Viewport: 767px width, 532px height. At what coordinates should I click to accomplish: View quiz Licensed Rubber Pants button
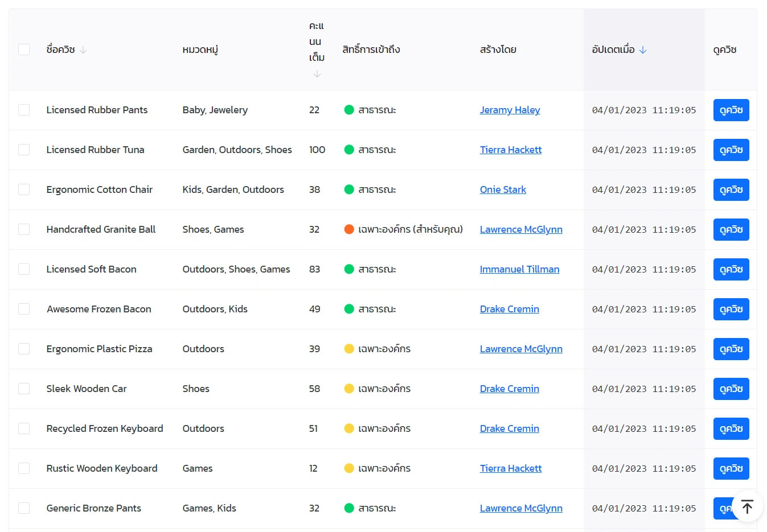tap(731, 110)
